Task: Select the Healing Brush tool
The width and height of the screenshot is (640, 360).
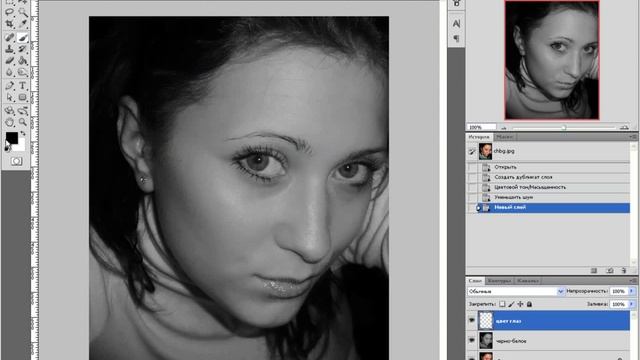Action: (x=9, y=38)
